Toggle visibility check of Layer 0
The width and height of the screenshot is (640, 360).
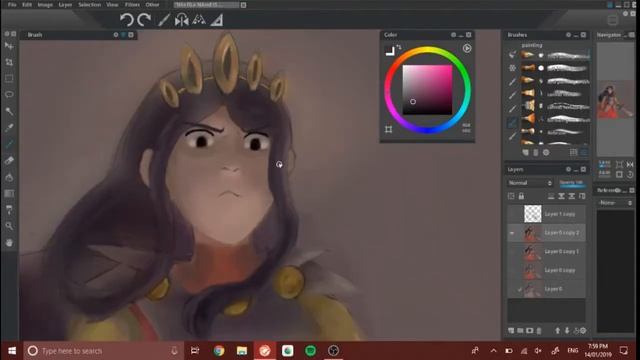[520, 289]
